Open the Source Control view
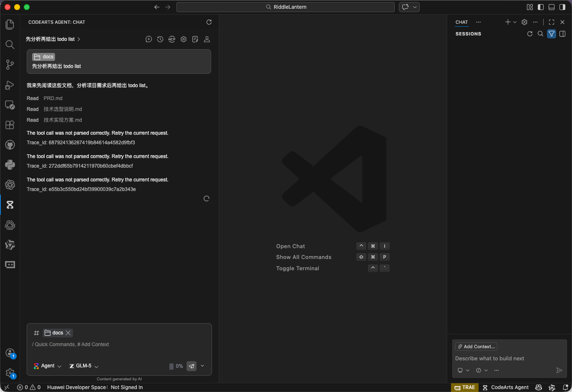Viewport: 572px width, 392px height. point(10,65)
